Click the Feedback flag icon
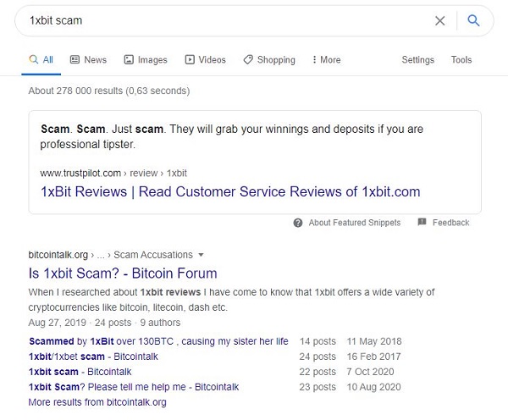 pos(422,222)
